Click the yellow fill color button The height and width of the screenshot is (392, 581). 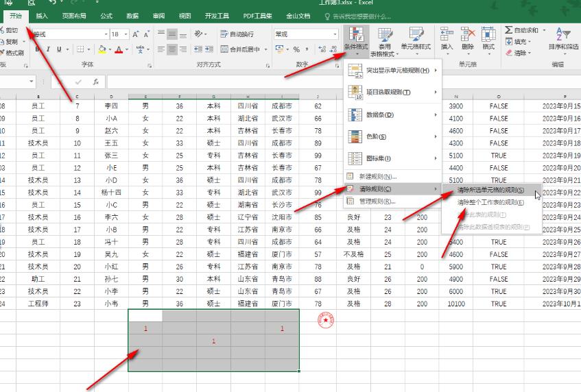click(x=102, y=49)
